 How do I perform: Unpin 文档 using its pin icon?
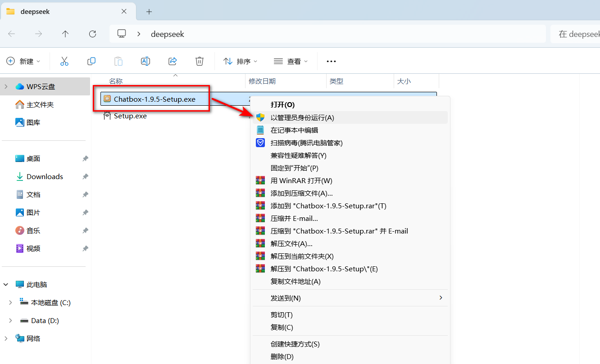click(85, 194)
